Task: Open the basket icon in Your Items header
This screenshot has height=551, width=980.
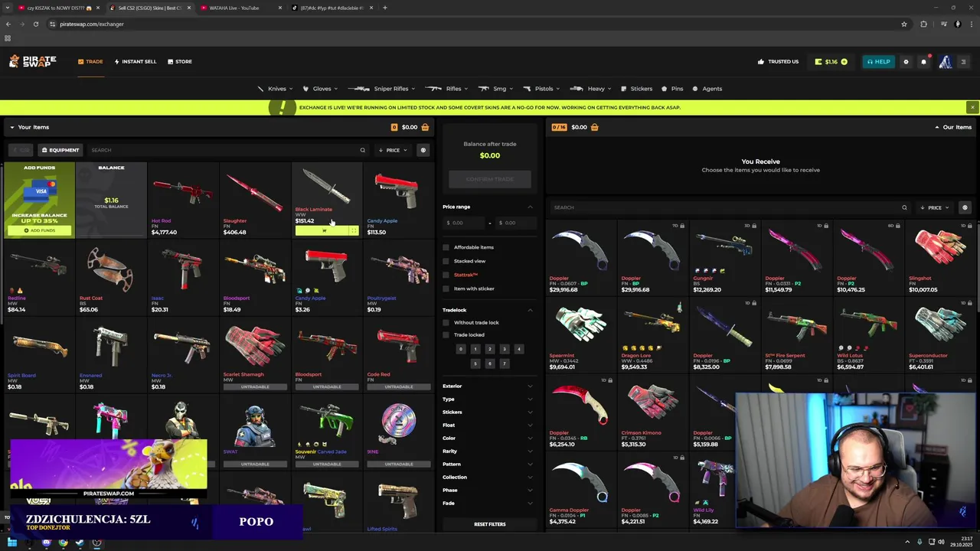Action: pyautogui.click(x=425, y=127)
